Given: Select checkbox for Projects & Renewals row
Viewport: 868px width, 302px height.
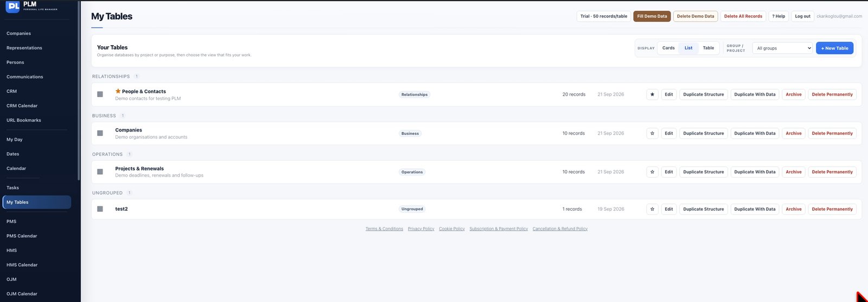Looking at the screenshot, I should (x=100, y=172).
